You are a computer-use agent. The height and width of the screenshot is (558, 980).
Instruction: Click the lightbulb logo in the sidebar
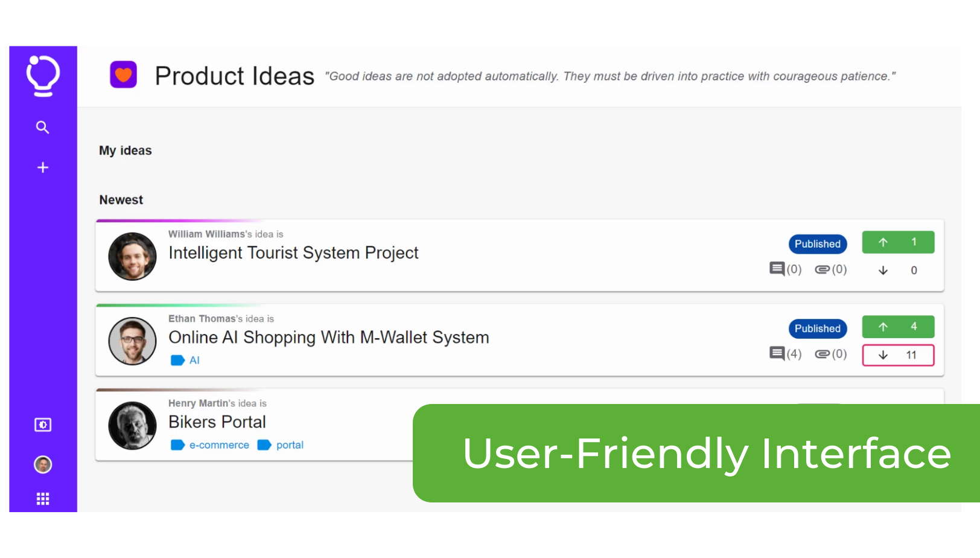(43, 76)
